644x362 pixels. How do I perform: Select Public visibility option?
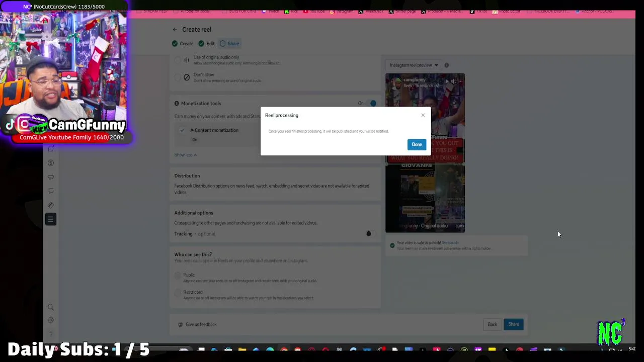point(177,275)
